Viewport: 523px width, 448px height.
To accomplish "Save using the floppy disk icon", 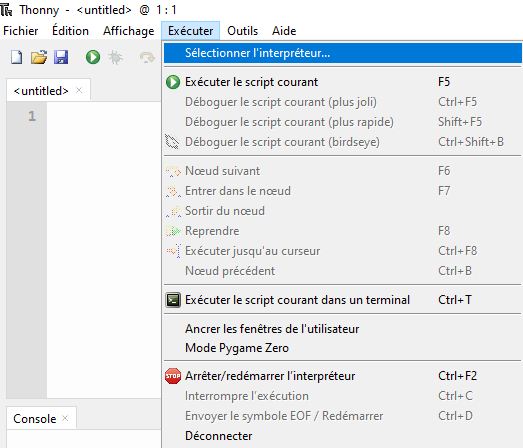I will pos(61,57).
